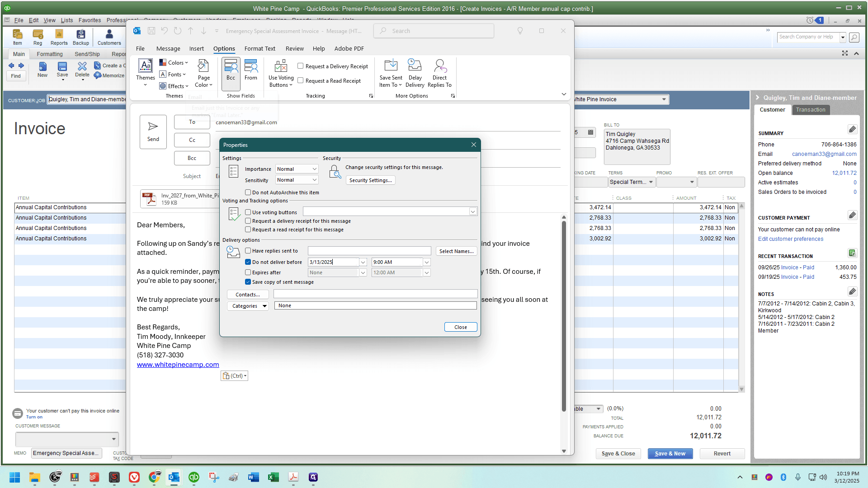
Task: Open the Fonts theme dropdown
Action: click(x=173, y=75)
